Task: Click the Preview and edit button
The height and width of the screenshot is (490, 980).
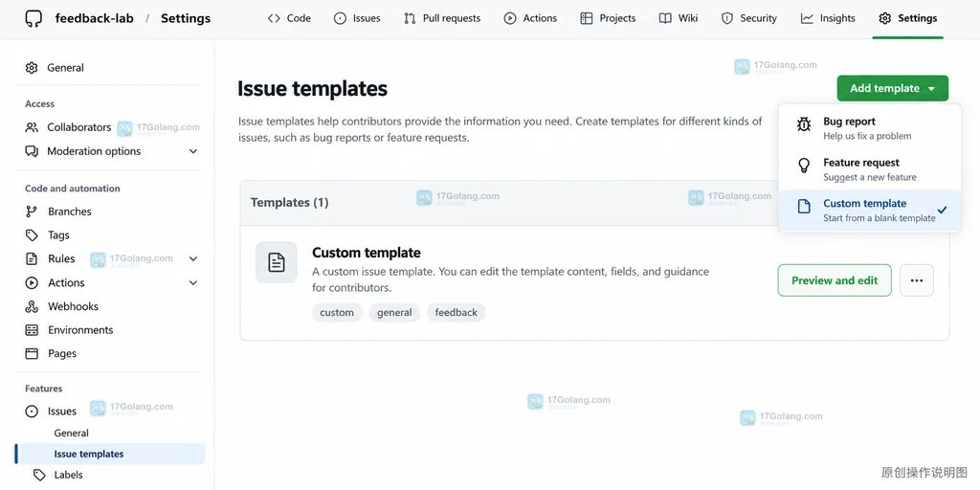Action: click(835, 280)
